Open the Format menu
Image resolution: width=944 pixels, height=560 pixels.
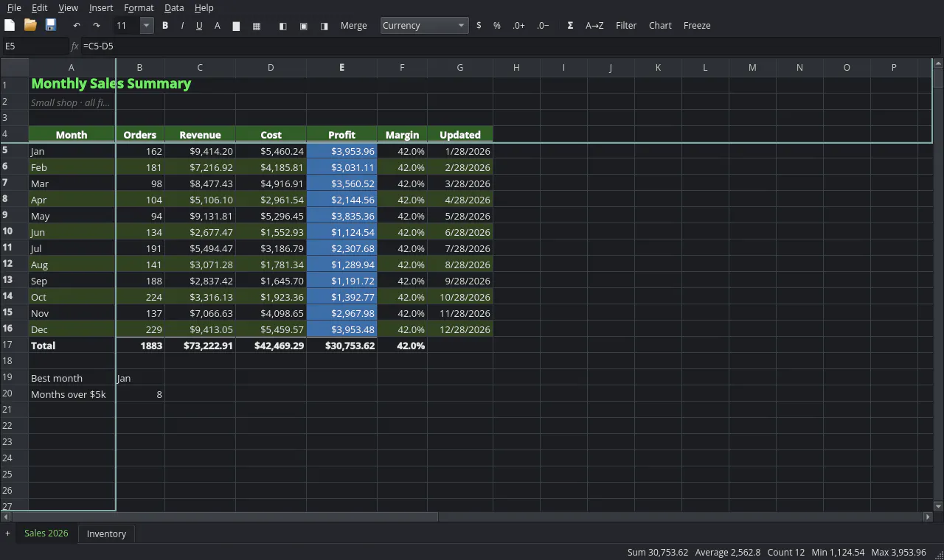[139, 7]
